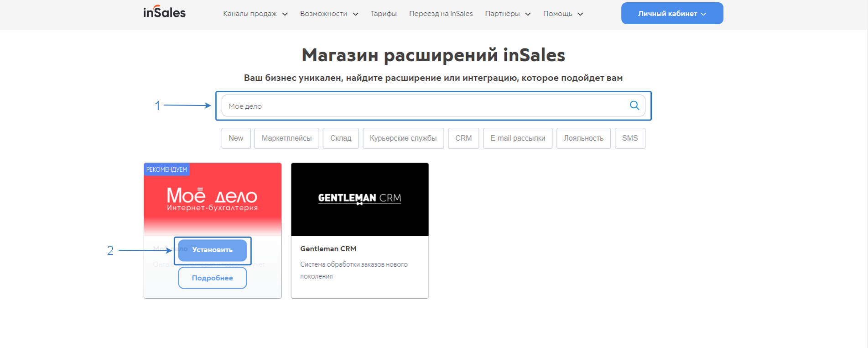The image size is (868, 348).
Task: Open the Тарифы page
Action: [384, 14]
